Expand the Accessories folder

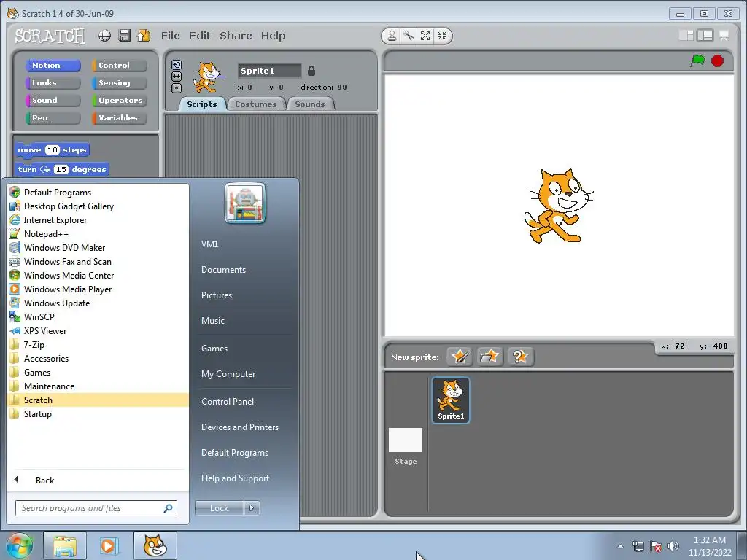click(x=98, y=359)
